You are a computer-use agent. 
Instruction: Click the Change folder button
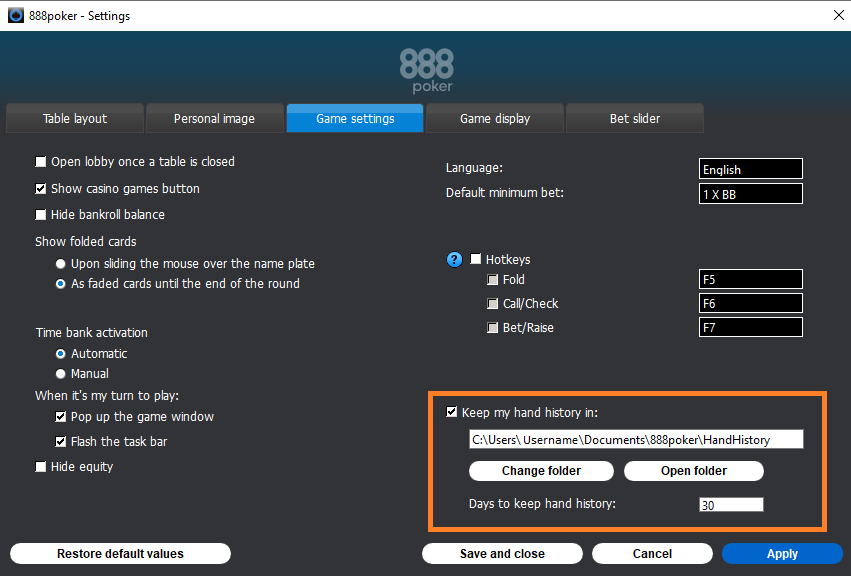pyautogui.click(x=541, y=471)
